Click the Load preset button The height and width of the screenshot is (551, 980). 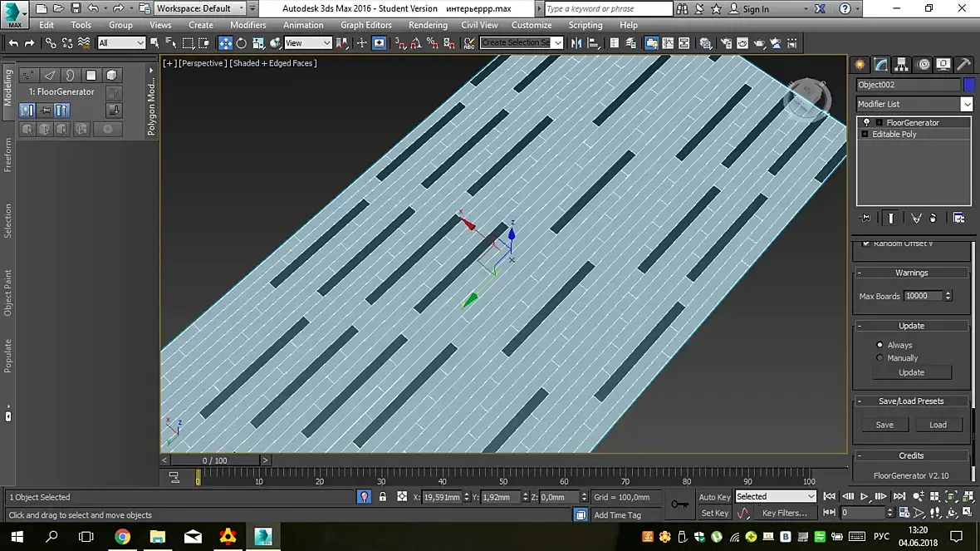pos(938,425)
